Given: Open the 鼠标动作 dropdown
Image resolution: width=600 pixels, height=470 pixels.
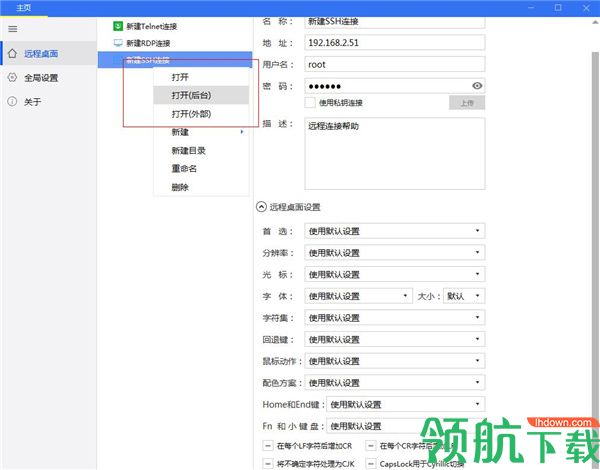Looking at the screenshot, I should click(395, 361).
